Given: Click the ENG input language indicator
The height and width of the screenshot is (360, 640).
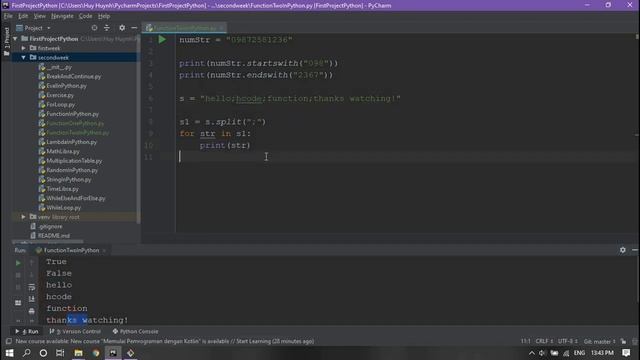Looking at the screenshot, I should pyautogui.click(x=579, y=353).
